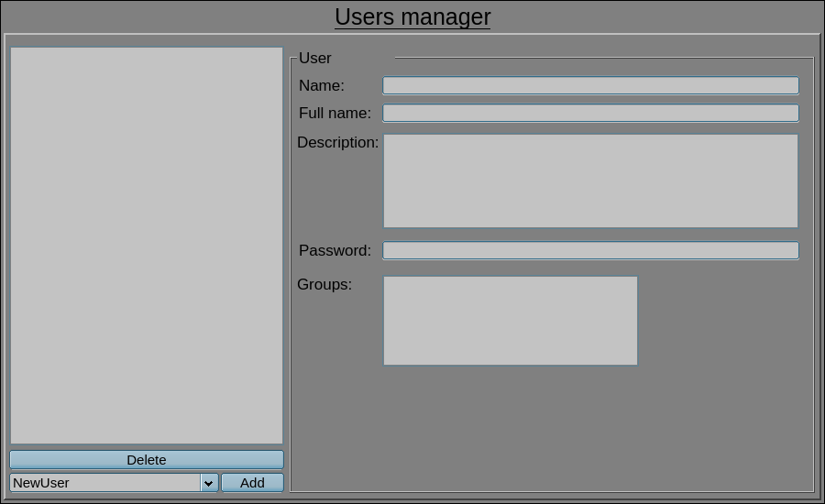Click the Name: label
825x504 pixels.
(x=322, y=85)
